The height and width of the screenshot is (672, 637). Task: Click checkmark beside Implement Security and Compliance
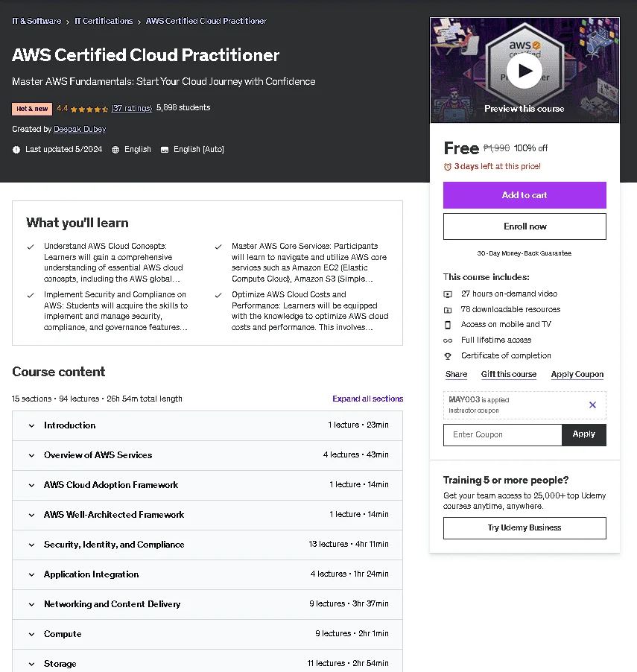(31, 295)
